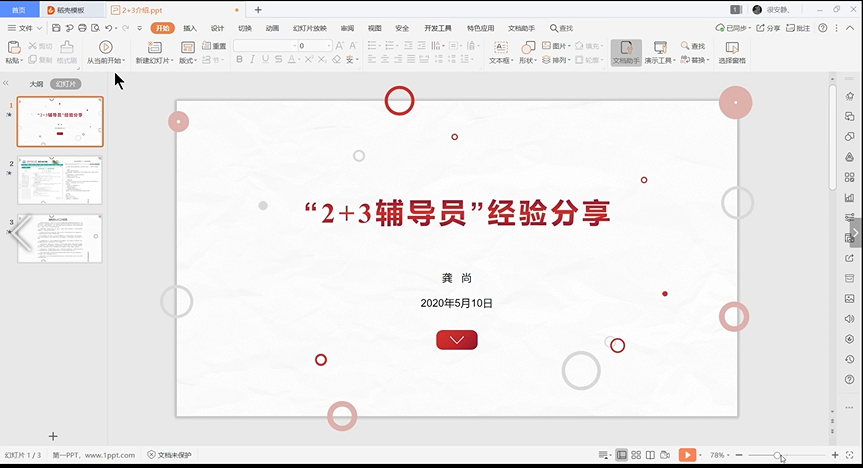Switch to the 插入 ribbon tab

190,28
